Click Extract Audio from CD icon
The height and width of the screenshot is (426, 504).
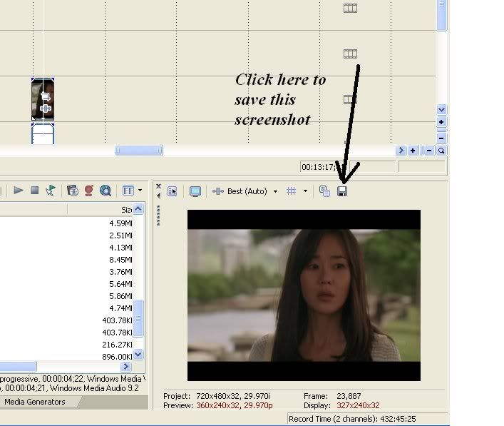[89, 191]
